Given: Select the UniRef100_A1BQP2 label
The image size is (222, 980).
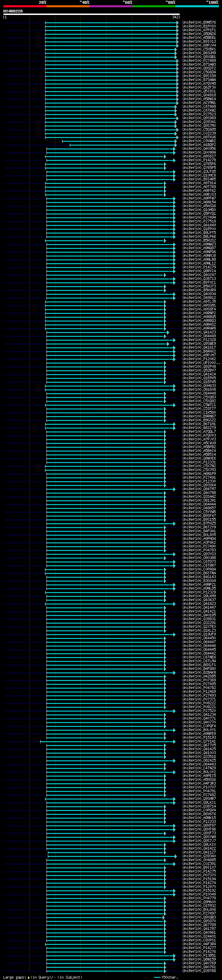Looking at the screenshot, I should [199, 145].
